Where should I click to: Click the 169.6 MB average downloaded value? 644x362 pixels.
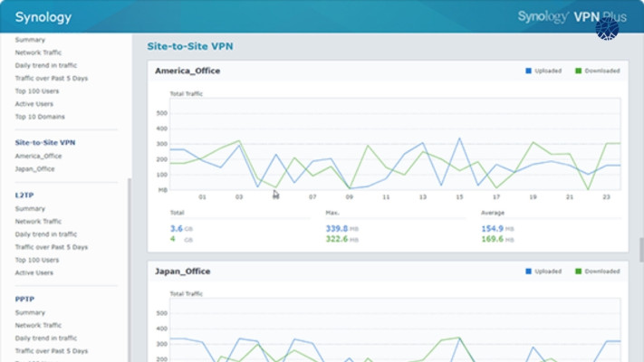(497, 239)
